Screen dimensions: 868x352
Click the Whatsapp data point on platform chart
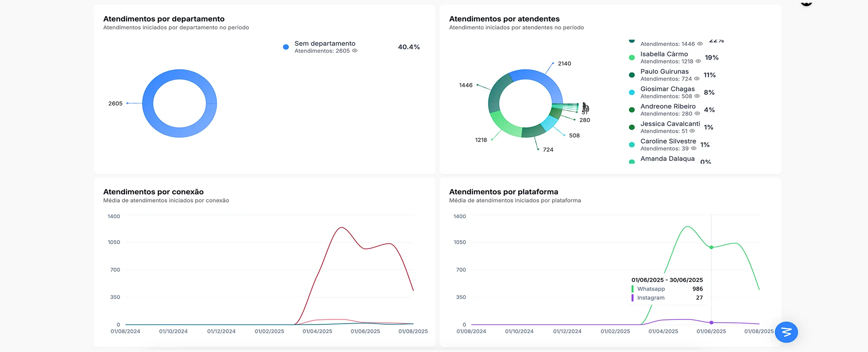coord(711,247)
